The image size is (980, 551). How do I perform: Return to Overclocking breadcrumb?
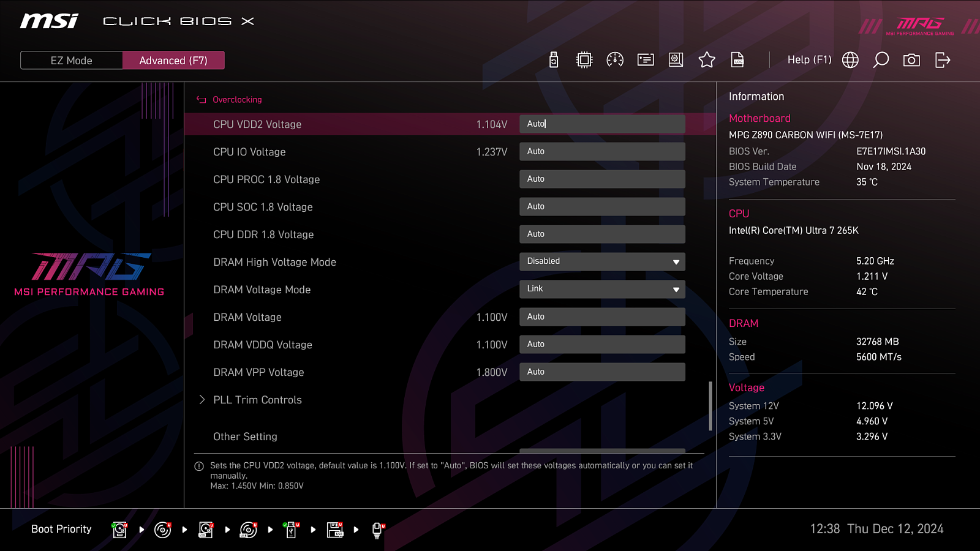pos(237,100)
